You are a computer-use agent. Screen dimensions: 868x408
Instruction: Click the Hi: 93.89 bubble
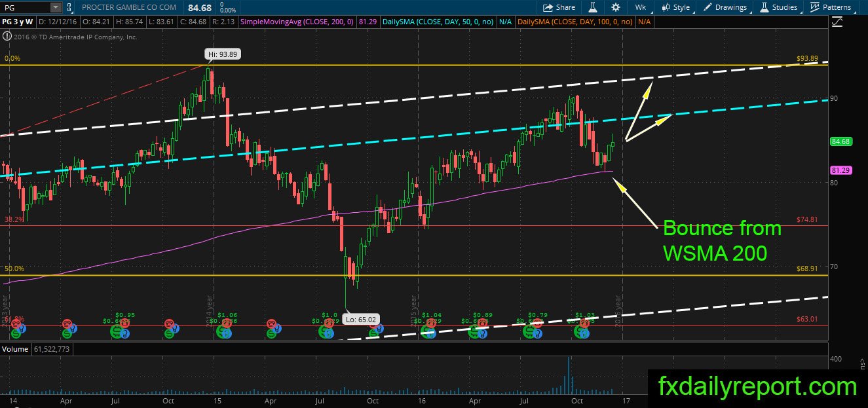tap(221, 55)
